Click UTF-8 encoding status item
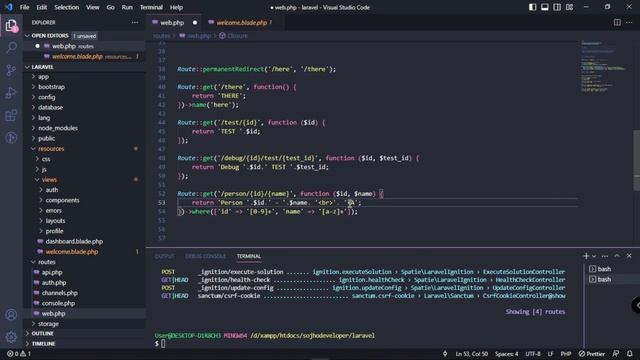 pos(533,354)
